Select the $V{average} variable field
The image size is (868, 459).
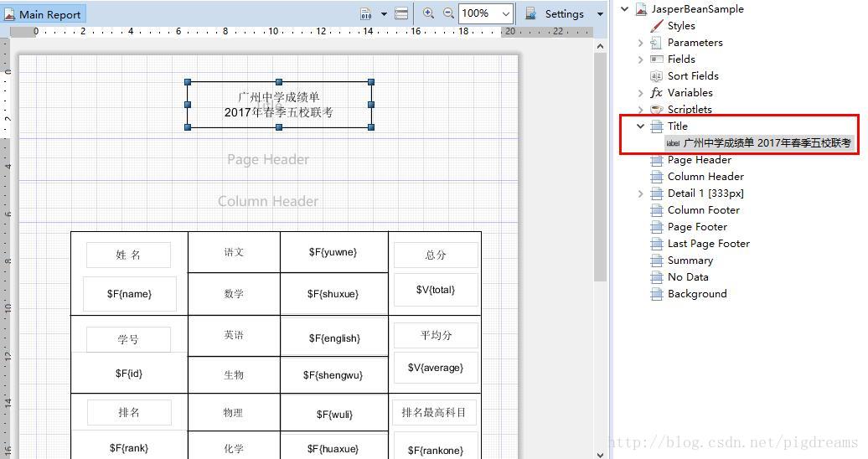(x=436, y=368)
